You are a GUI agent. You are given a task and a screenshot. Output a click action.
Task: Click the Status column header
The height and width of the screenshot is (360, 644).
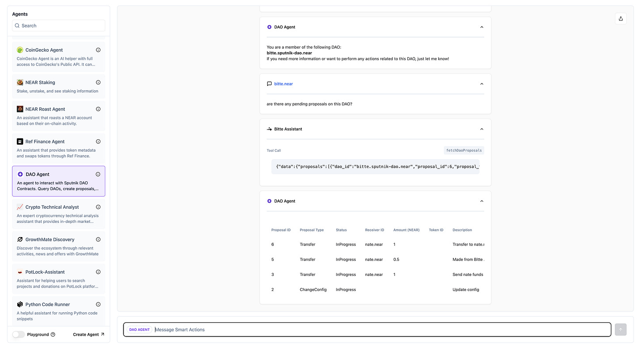coord(341,230)
